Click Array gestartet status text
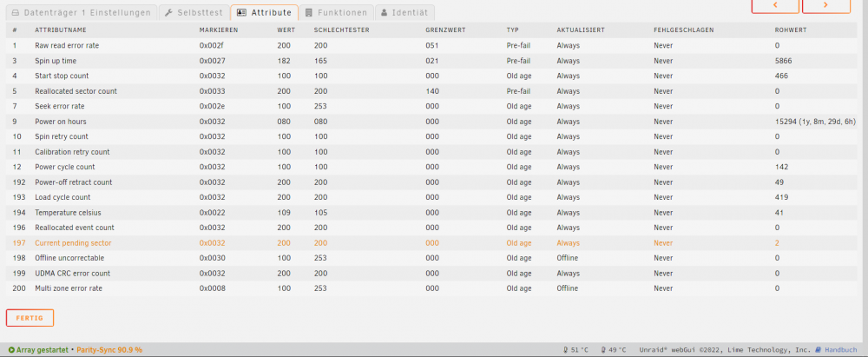Screen dimensions: 868x357 click(42, 350)
